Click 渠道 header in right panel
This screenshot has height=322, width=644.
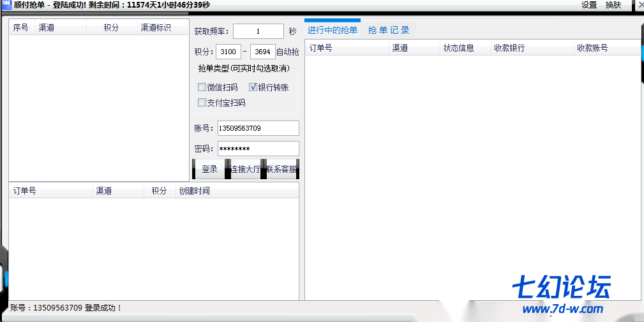414,48
